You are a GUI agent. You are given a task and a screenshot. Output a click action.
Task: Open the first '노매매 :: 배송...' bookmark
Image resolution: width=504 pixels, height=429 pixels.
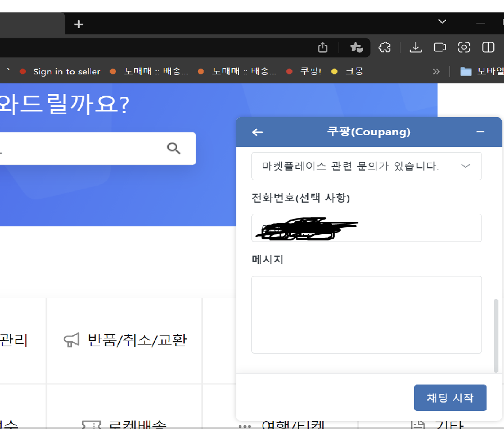pyautogui.click(x=149, y=71)
